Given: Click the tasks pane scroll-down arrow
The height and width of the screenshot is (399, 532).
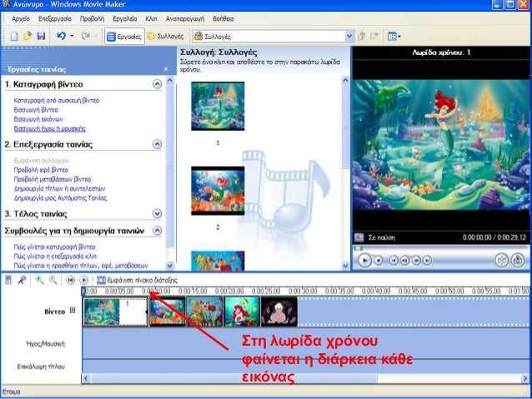Looking at the screenshot, I should pos(169,266).
